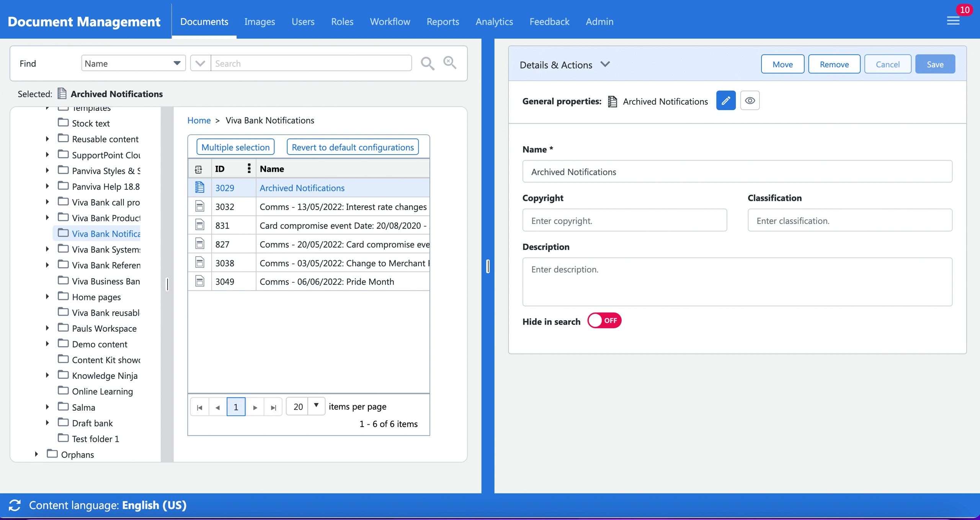This screenshot has height=520, width=980.
Task: Collapse the Details & Actions chevron
Action: (605, 64)
